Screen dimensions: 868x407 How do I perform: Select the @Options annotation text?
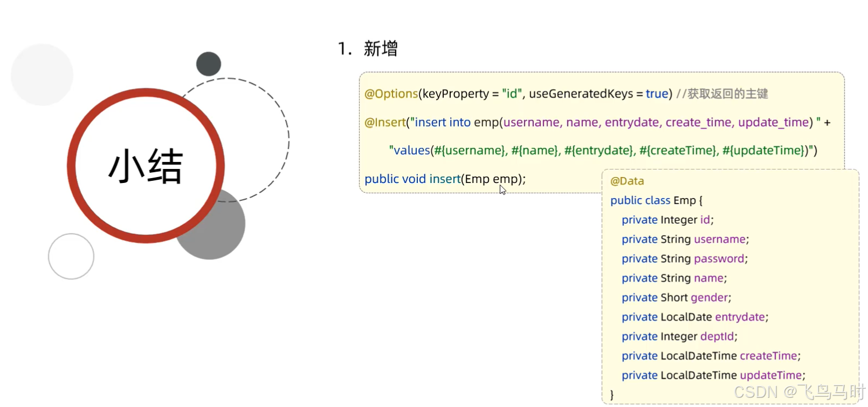coord(391,94)
